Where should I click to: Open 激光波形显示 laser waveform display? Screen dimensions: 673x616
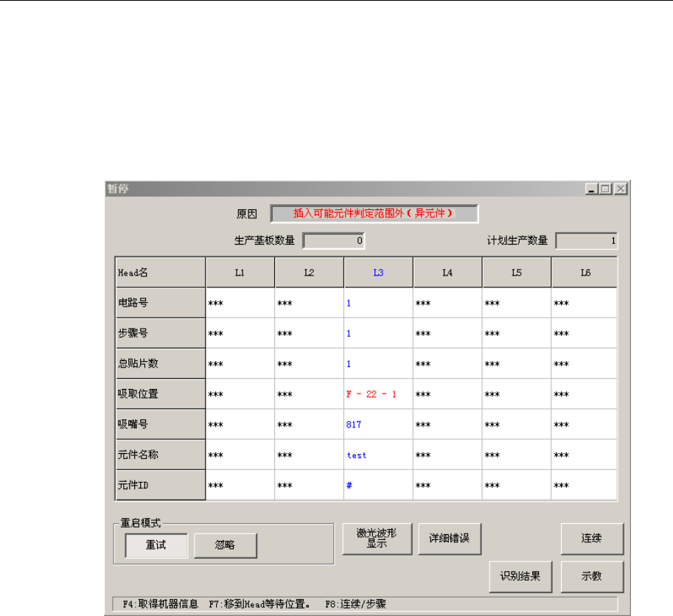point(377,539)
